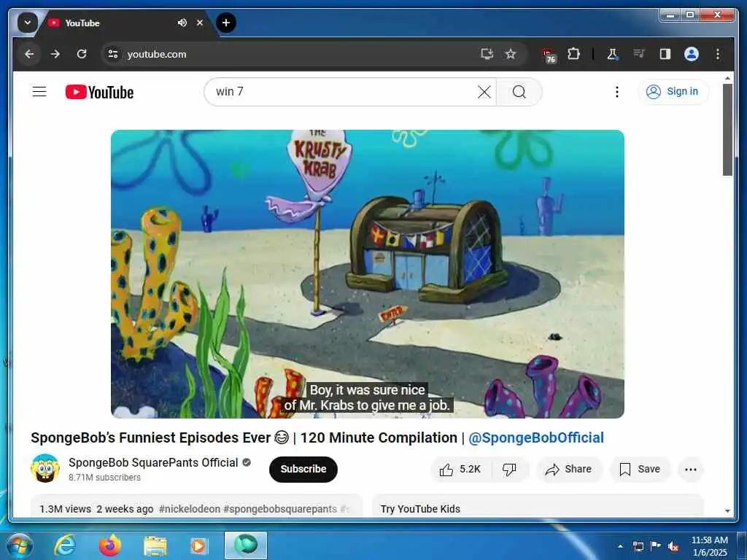The height and width of the screenshot is (560, 747).
Task: View site information icon in address bar
Action: pos(113,54)
